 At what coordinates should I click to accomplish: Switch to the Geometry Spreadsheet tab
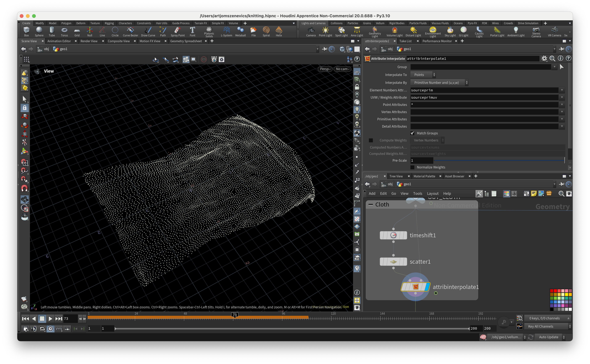click(186, 41)
